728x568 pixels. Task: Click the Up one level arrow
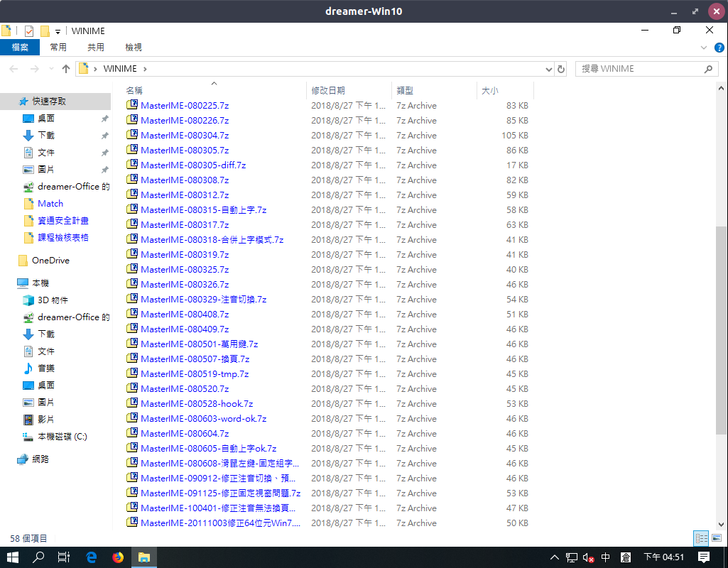[x=66, y=69]
